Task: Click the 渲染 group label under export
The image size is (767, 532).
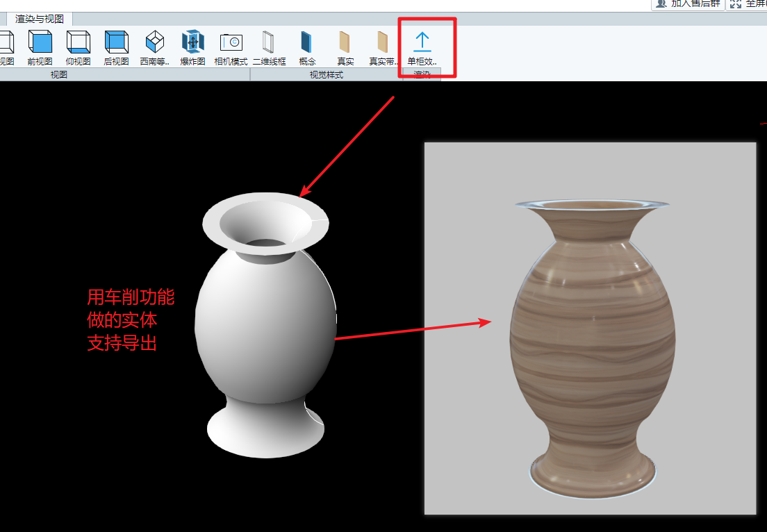Action: [x=422, y=74]
